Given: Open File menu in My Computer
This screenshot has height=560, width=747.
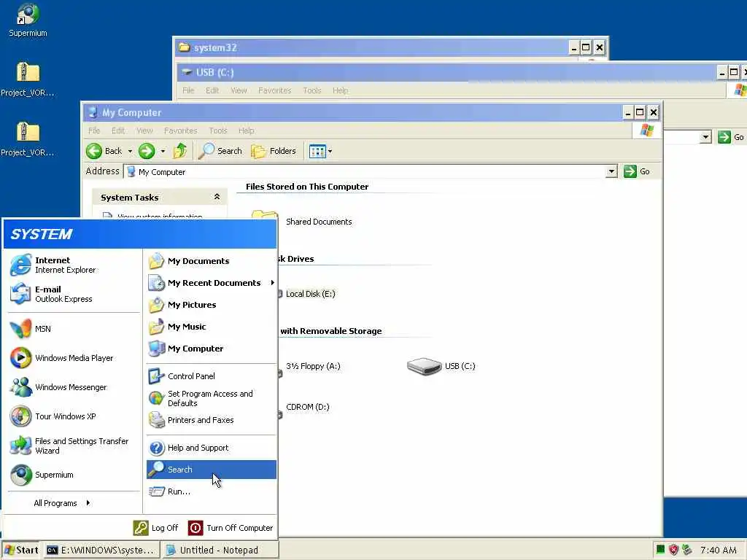Looking at the screenshot, I should pyautogui.click(x=94, y=131).
